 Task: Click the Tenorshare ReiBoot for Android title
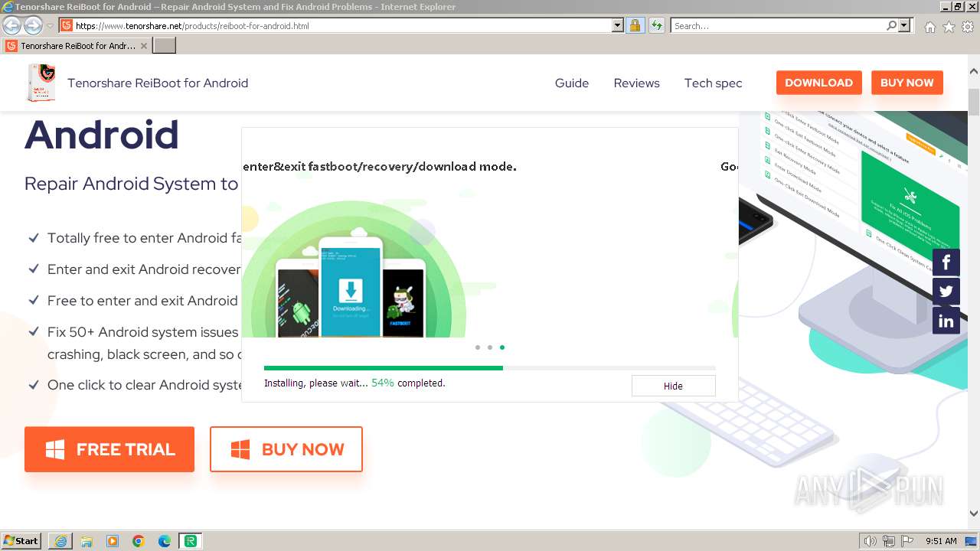point(158,83)
